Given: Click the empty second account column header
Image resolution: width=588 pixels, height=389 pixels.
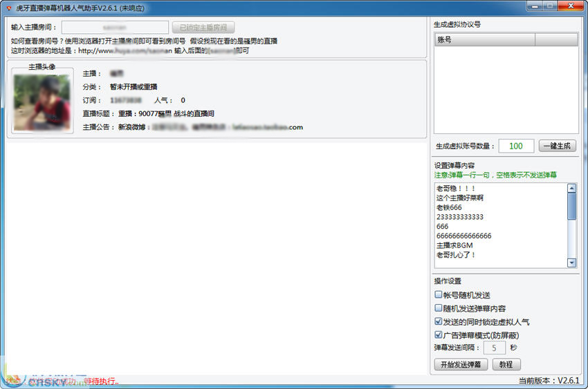Looking at the screenshot, I should click(x=556, y=39).
